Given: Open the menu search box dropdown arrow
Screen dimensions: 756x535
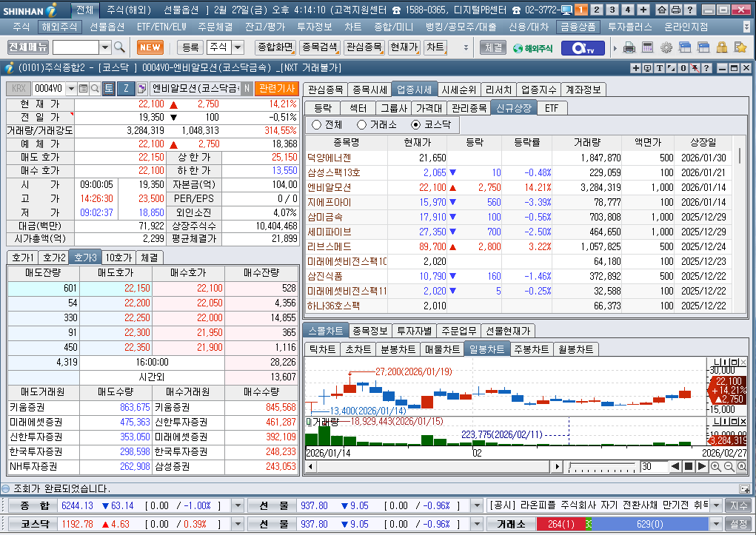Looking at the screenshot, I should click(x=105, y=47).
